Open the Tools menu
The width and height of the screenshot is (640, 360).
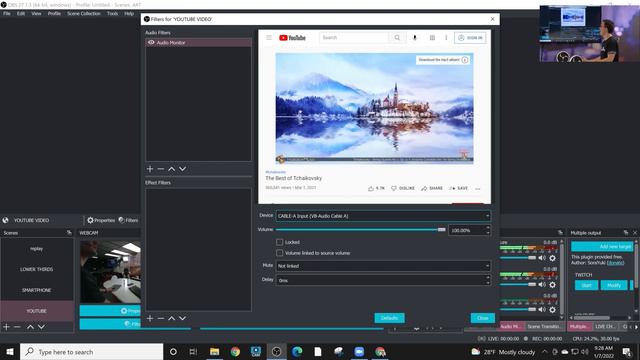112,13
